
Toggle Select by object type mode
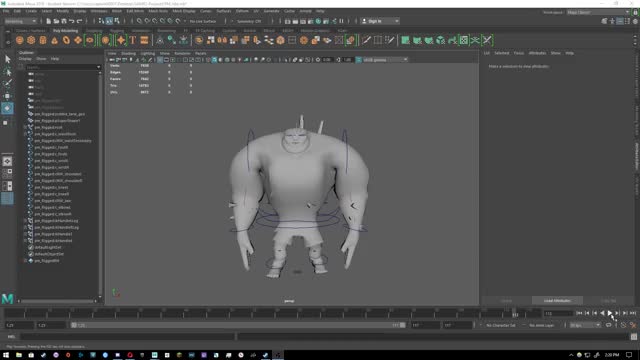[x=109, y=21]
